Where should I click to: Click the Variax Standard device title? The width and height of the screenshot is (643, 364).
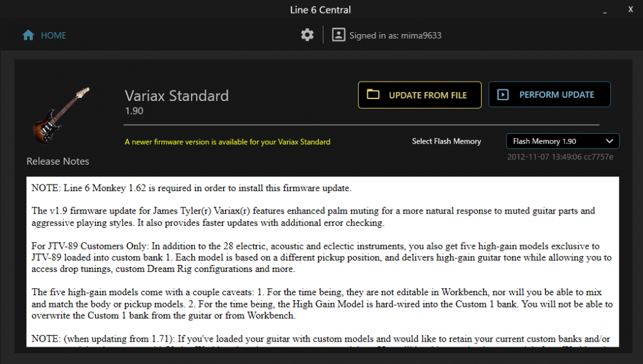pos(177,96)
